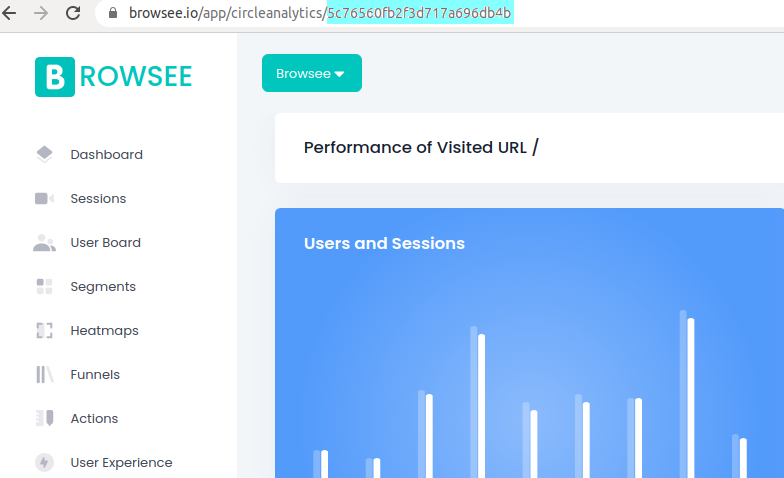
Task: Click the browser address bar URL
Action: (x=320, y=13)
